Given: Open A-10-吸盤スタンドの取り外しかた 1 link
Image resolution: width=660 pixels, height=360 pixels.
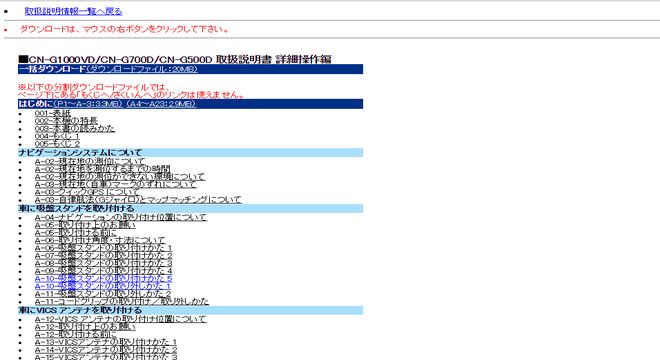Looking at the screenshot, I should tap(103, 286).
